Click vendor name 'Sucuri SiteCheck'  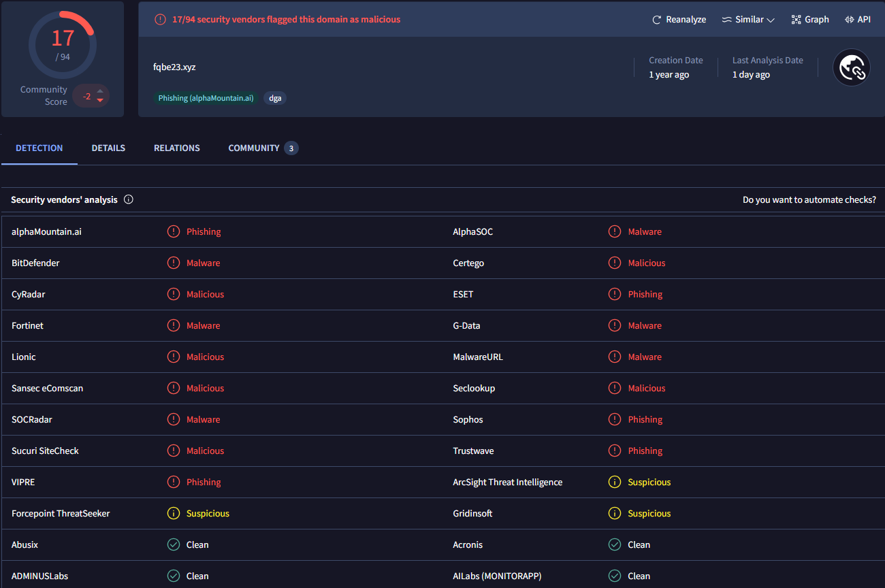click(x=45, y=451)
